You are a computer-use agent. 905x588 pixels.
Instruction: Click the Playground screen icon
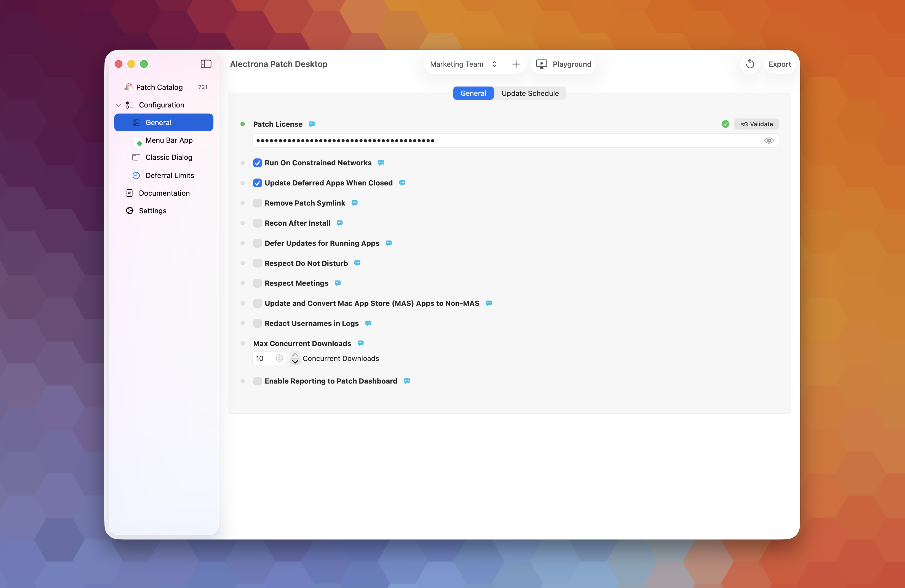pos(542,64)
